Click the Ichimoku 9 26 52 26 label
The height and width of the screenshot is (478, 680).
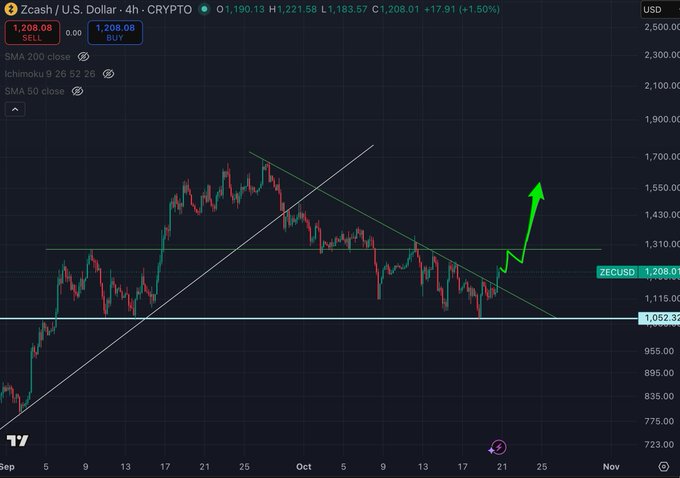pyautogui.click(x=50, y=74)
